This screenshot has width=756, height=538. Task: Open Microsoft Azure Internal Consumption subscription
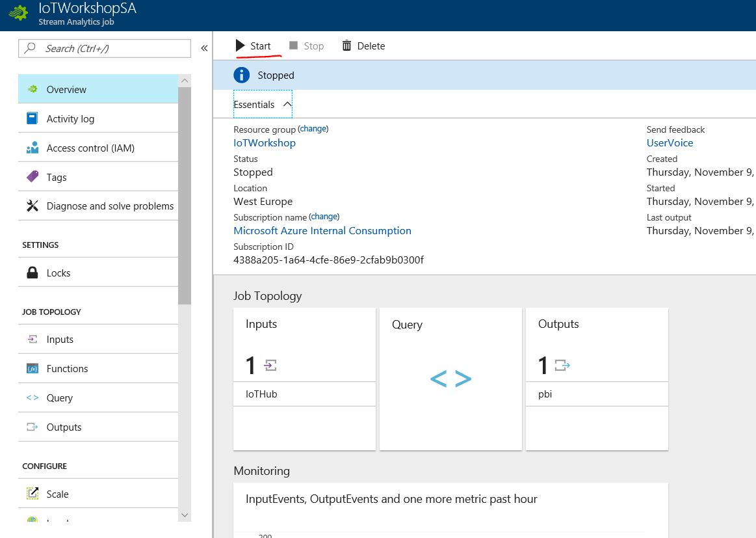click(322, 231)
